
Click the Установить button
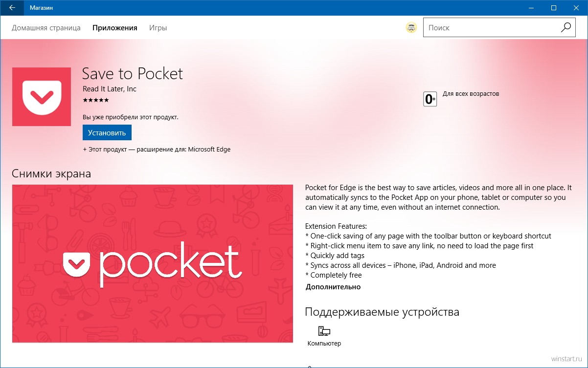pos(107,132)
